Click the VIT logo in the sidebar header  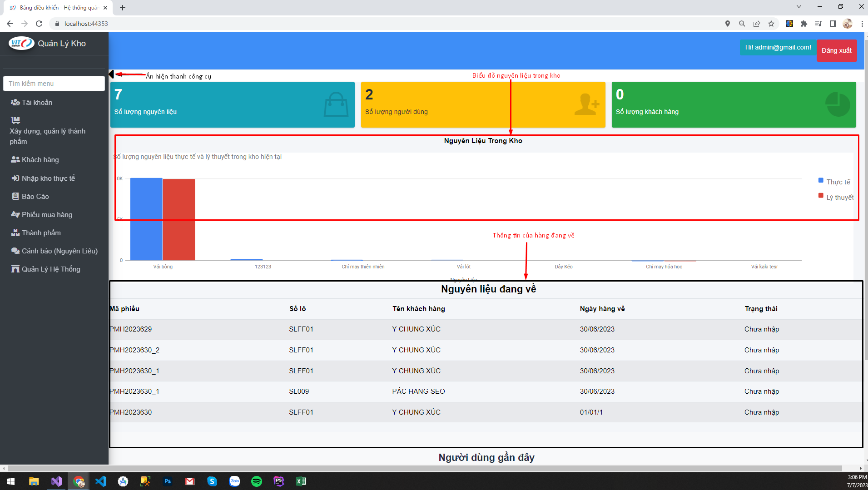coord(21,43)
